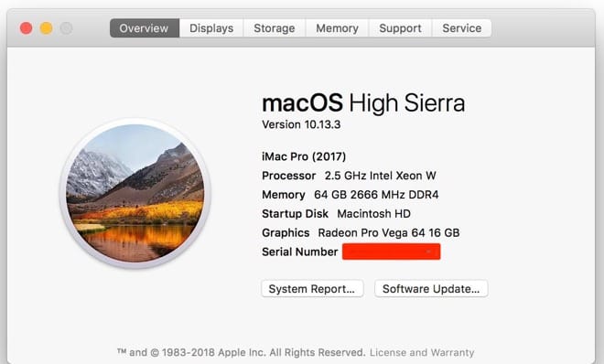Click the greyed-out zoom window button
Viewport: 604px width, 364px height.
pyautogui.click(x=66, y=28)
